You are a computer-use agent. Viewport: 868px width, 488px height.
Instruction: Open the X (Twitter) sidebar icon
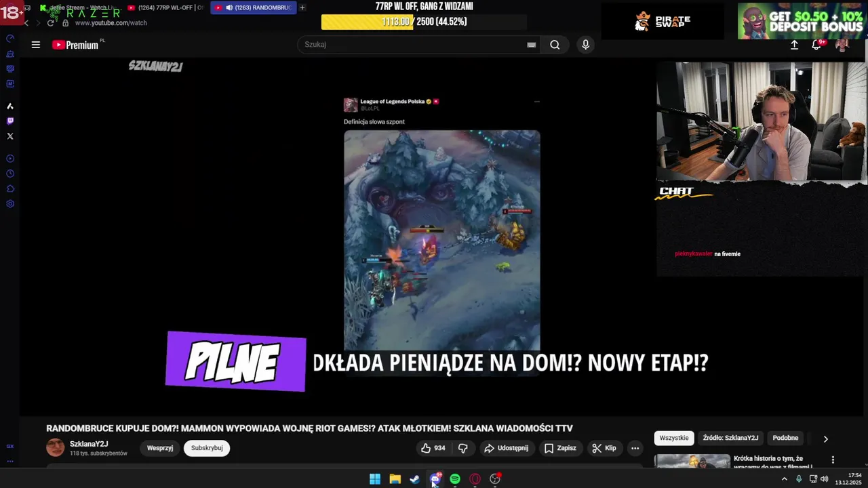click(x=10, y=136)
